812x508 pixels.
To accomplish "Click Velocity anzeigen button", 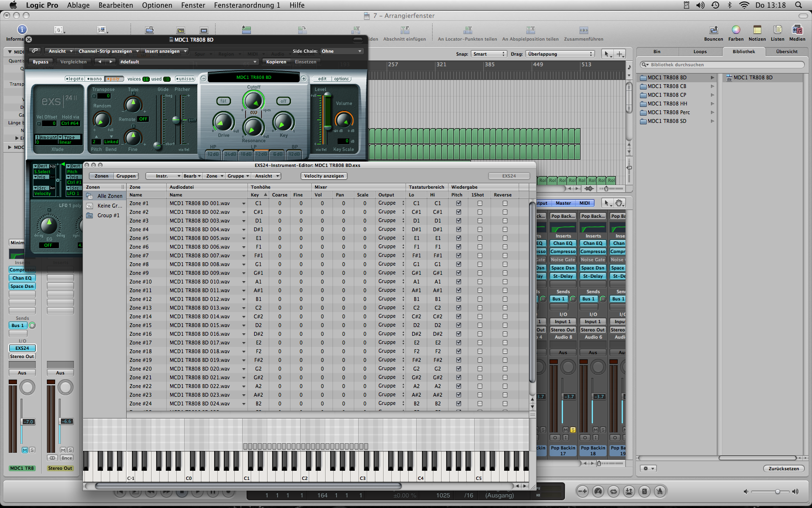I will (x=324, y=176).
